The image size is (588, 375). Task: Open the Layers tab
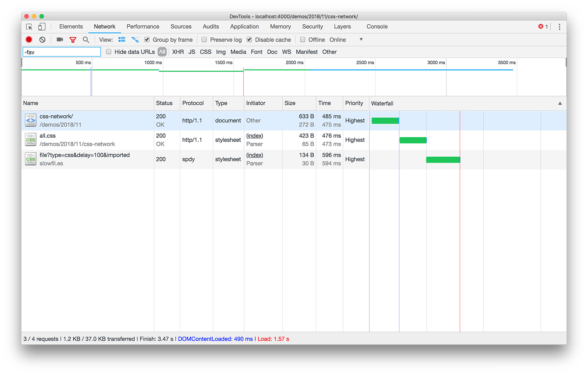coord(342,27)
